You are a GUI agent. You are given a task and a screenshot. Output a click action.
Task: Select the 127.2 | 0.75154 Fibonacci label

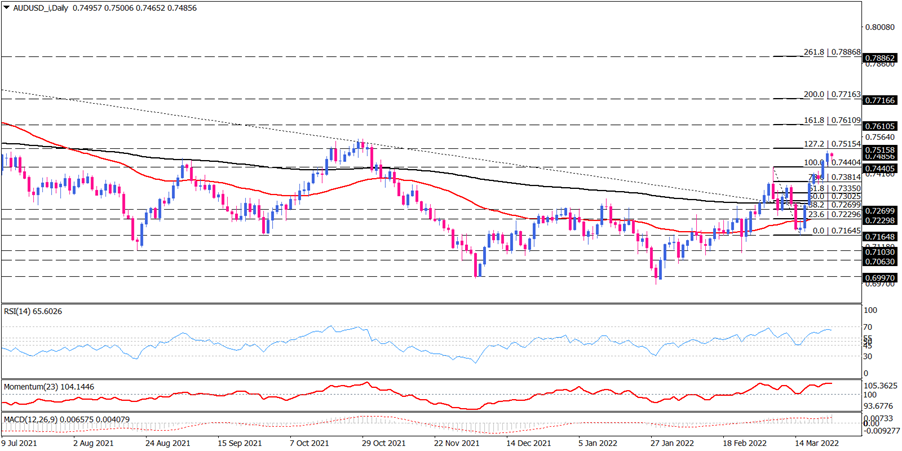tap(832, 144)
